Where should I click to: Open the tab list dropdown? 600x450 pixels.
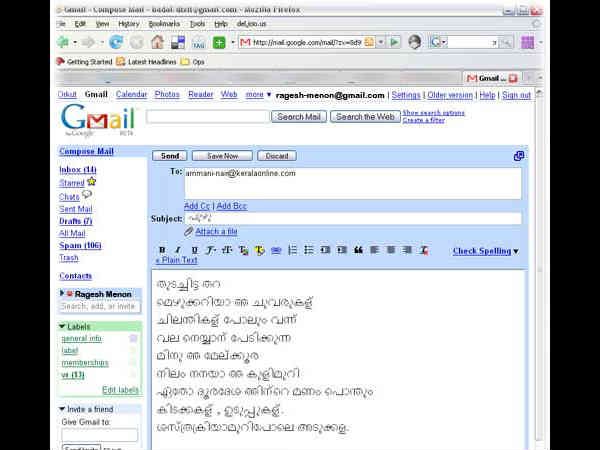point(540,78)
